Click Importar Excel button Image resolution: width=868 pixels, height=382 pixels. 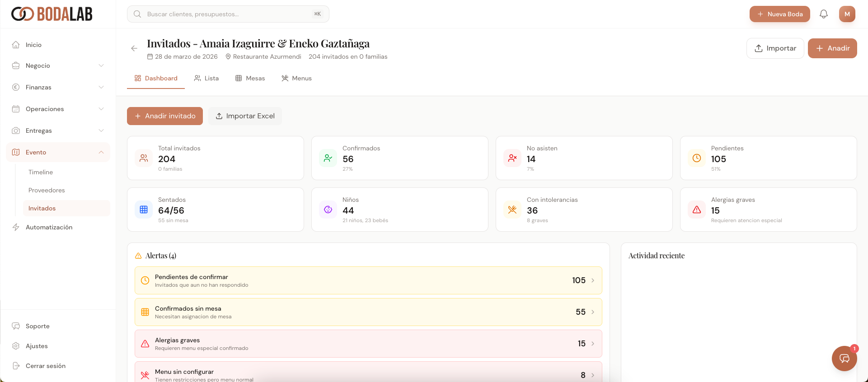[x=245, y=116]
